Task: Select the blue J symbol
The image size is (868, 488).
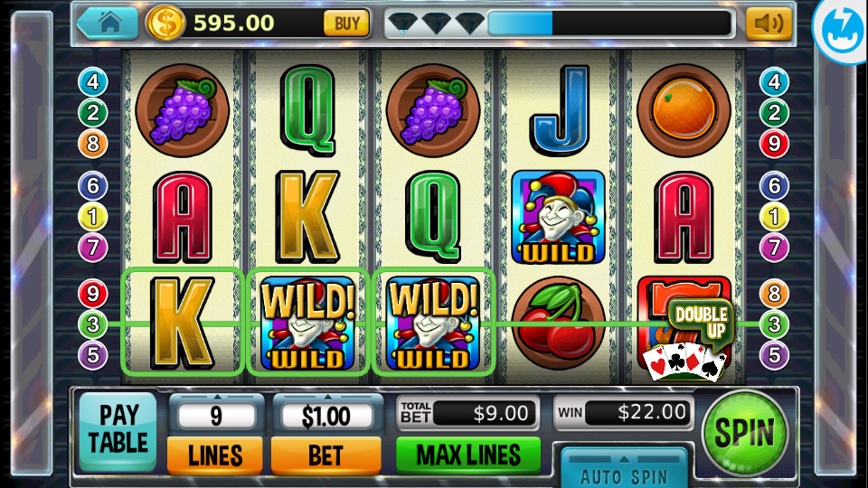Action: [559, 110]
